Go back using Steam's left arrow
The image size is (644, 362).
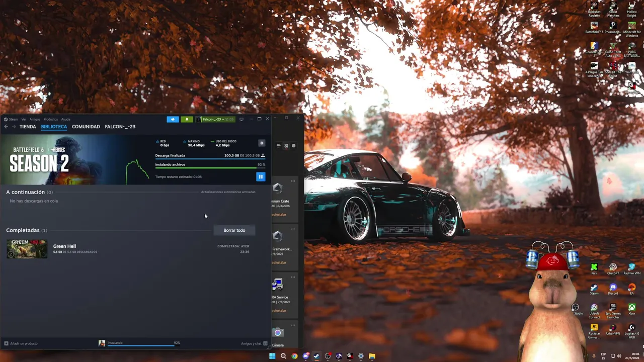[6, 127]
